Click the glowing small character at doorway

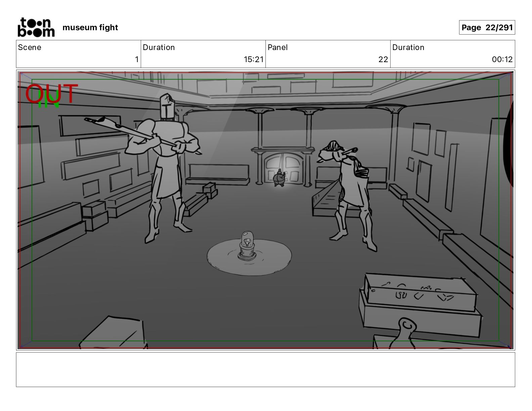pyautogui.click(x=279, y=178)
